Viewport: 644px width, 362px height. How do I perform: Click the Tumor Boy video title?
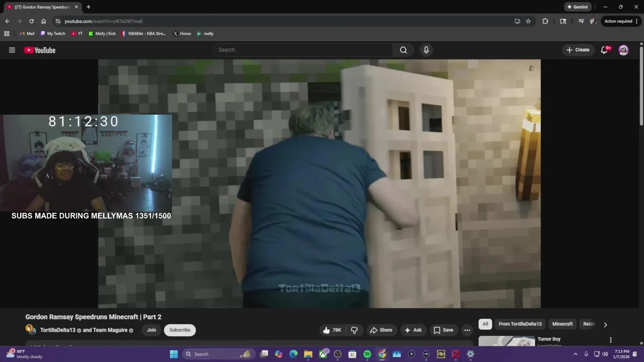coord(549,339)
